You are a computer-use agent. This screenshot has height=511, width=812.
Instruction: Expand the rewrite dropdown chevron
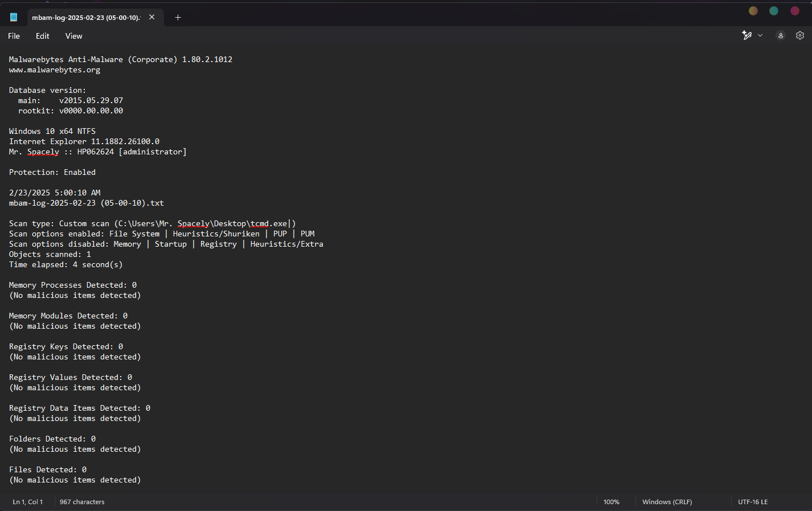(760, 35)
